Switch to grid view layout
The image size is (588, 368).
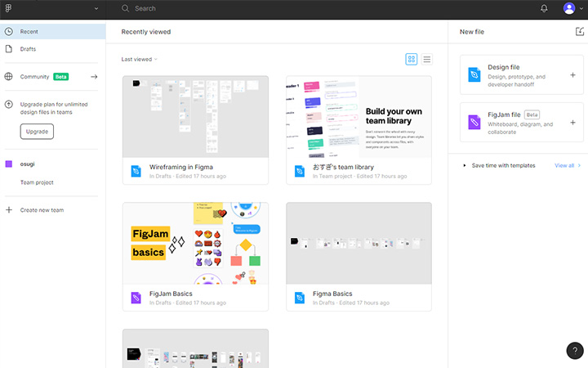pyautogui.click(x=412, y=59)
